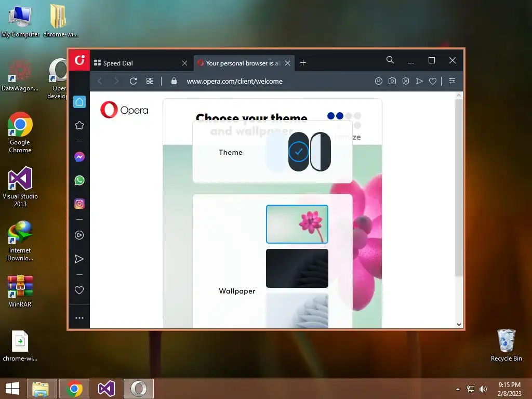The width and height of the screenshot is (532, 399).
Task: Select WinRAR desktop shortcut
Action: (20, 291)
